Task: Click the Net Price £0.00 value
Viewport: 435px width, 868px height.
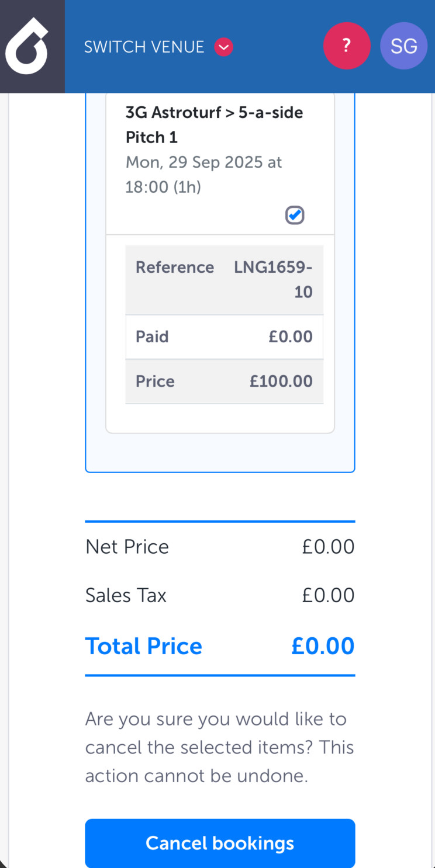Action: pyautogui.click(x=328, y=547)
